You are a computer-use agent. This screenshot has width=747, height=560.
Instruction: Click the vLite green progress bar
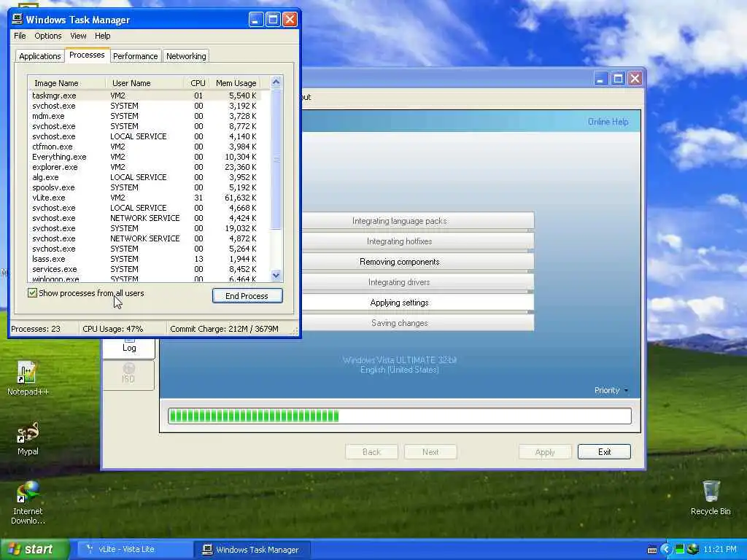pyautogui.click(x=399, y=416)
